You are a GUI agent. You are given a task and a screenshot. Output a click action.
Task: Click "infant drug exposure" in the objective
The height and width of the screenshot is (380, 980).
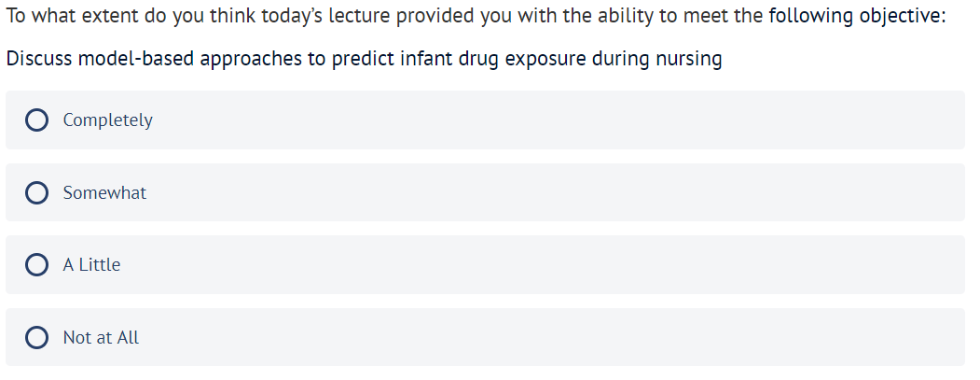pyautogui.click(x=498, y=59)
